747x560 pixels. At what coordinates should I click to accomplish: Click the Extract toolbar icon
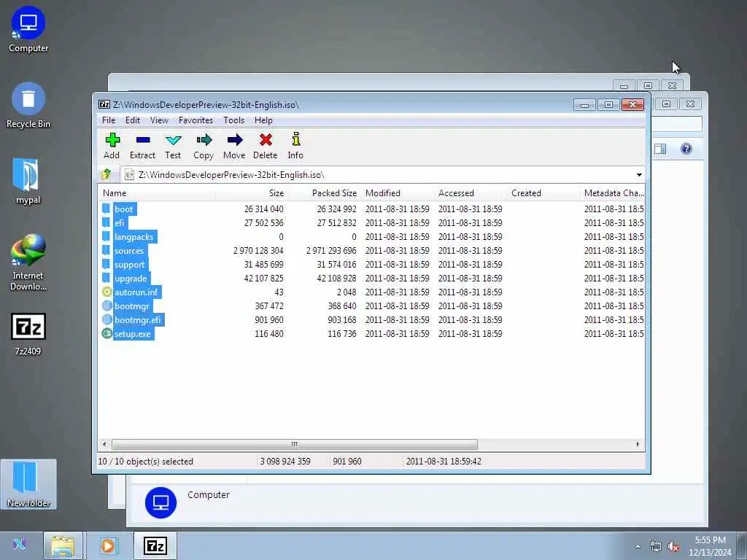tap(142, 140)
